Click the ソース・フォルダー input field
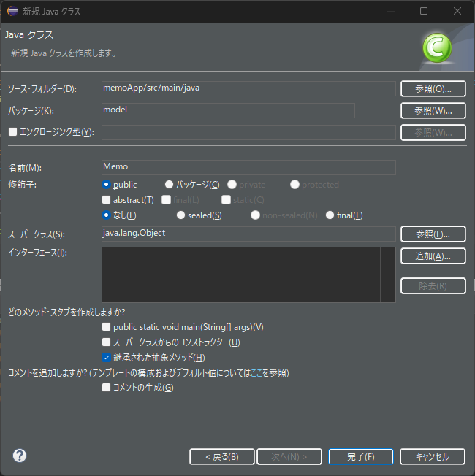 coord(248,88)
